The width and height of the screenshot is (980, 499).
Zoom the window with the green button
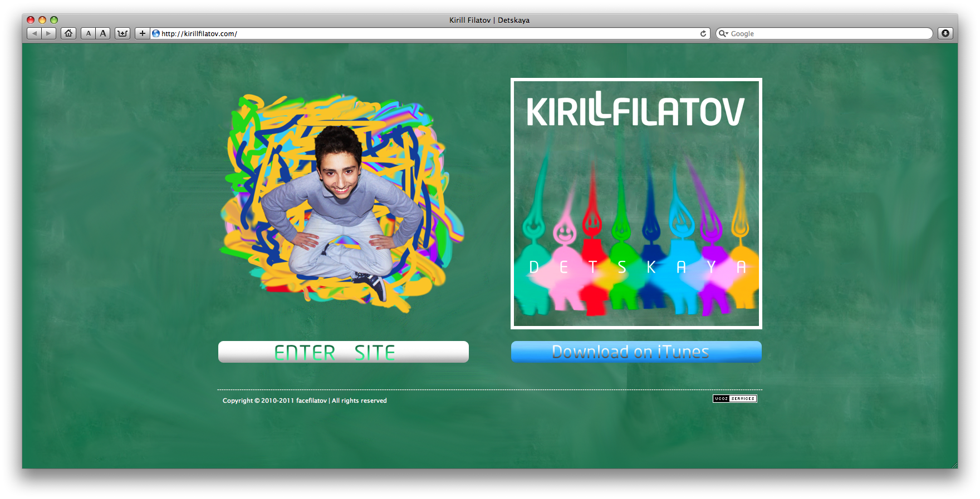54,20
